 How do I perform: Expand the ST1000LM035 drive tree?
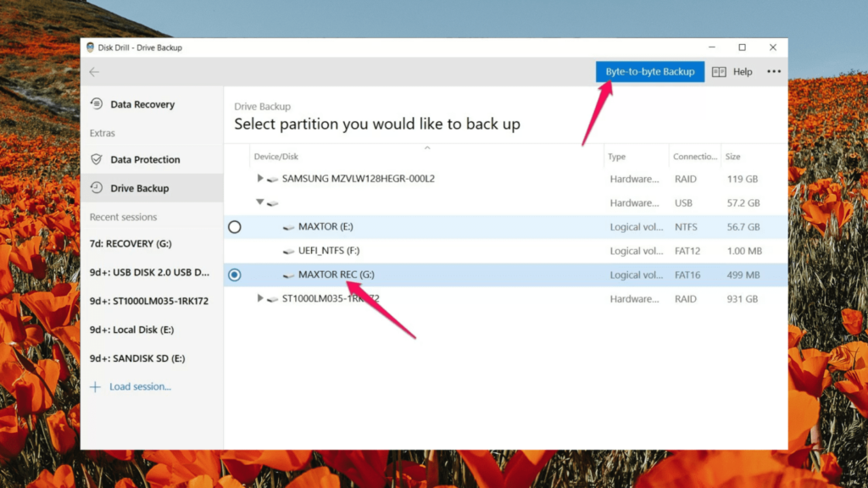point(259,298)
